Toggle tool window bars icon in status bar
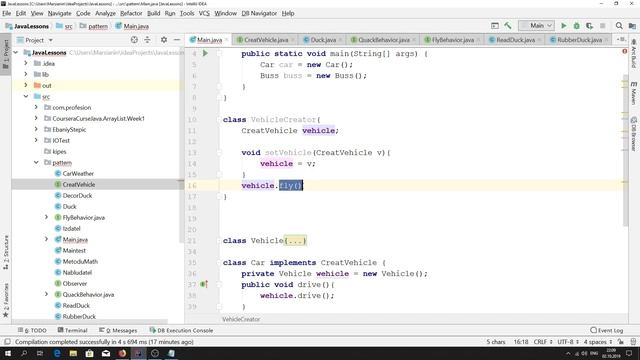Viewport: 640px width, 360px height. pos(7,342)
